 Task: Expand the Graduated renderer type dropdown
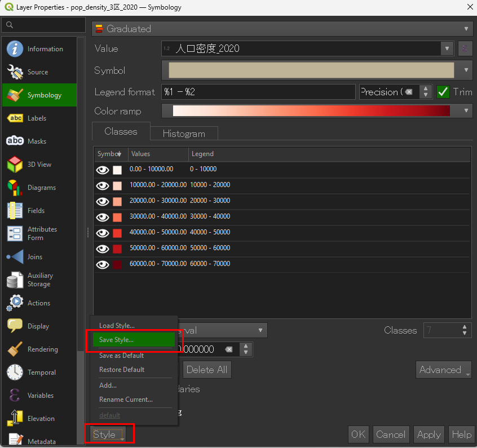point(466,29)
